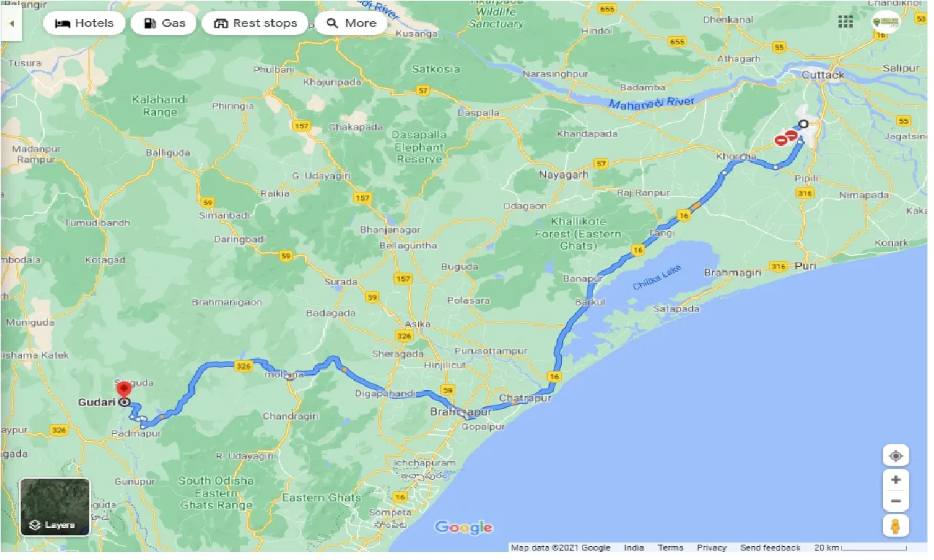
Task: Toggle the Rest stops filter off
Action: point(255,23)
